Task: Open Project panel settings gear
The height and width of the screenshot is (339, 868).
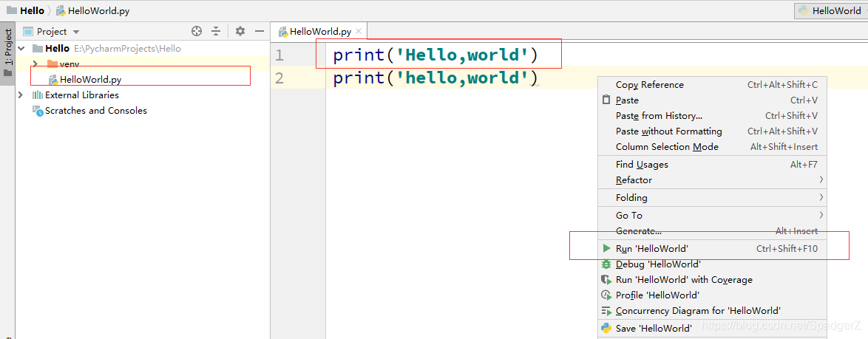Action: click(240, 32)
